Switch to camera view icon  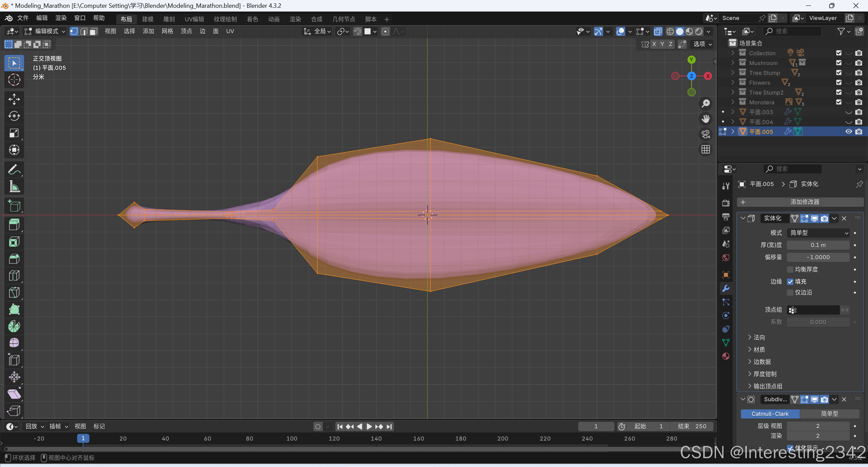[706, 134]
